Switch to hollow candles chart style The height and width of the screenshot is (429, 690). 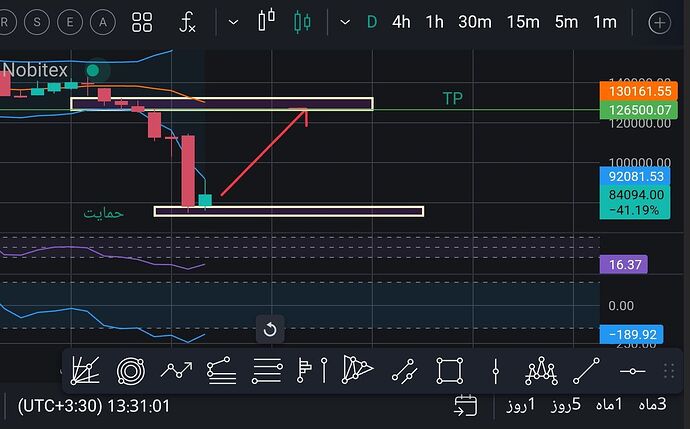coord(266,20)
